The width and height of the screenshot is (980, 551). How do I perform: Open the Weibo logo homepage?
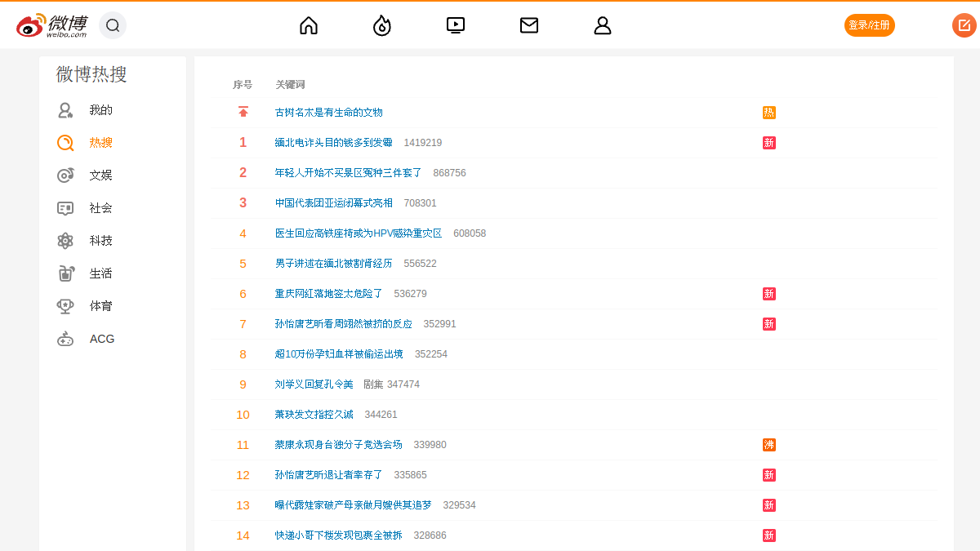(51, 25)
